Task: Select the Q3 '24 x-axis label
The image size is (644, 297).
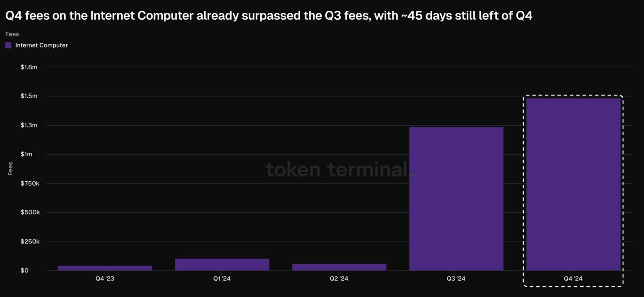Action: coord(456,279)
